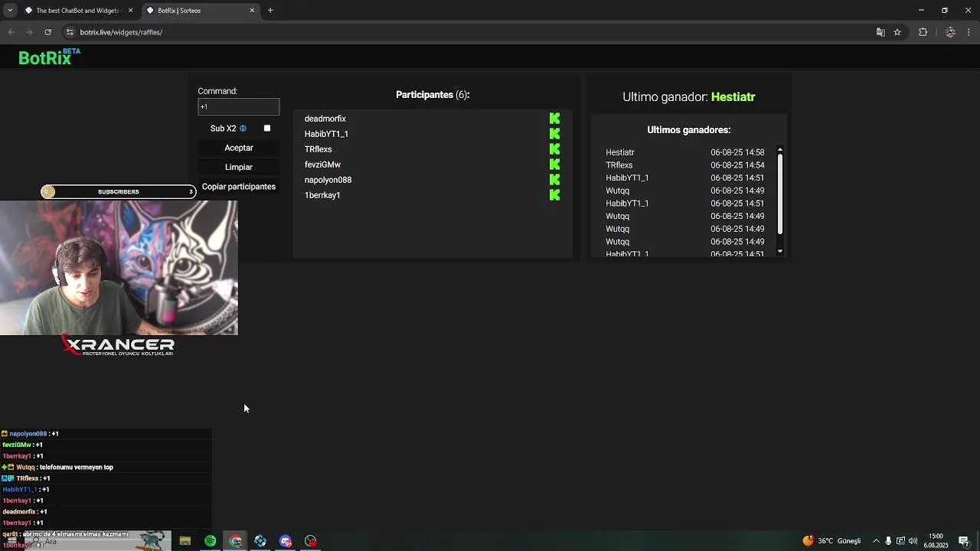980x551 pixels.
Task: Open the Chrome profile avatar
Action: (x=950, y=32)
